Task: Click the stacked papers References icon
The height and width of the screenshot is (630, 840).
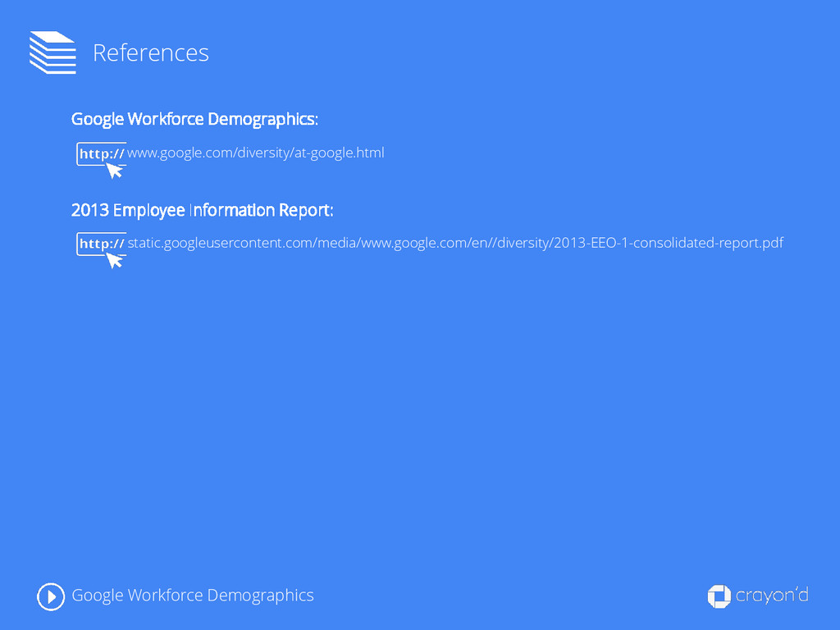Action: pyautogui.click(x=52, y=52)
